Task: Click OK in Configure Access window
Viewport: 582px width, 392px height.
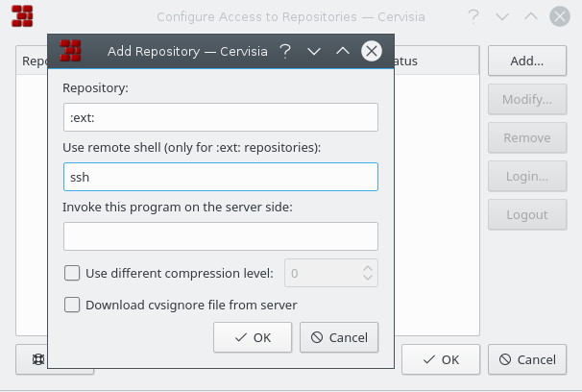Action: coord(441,359)
